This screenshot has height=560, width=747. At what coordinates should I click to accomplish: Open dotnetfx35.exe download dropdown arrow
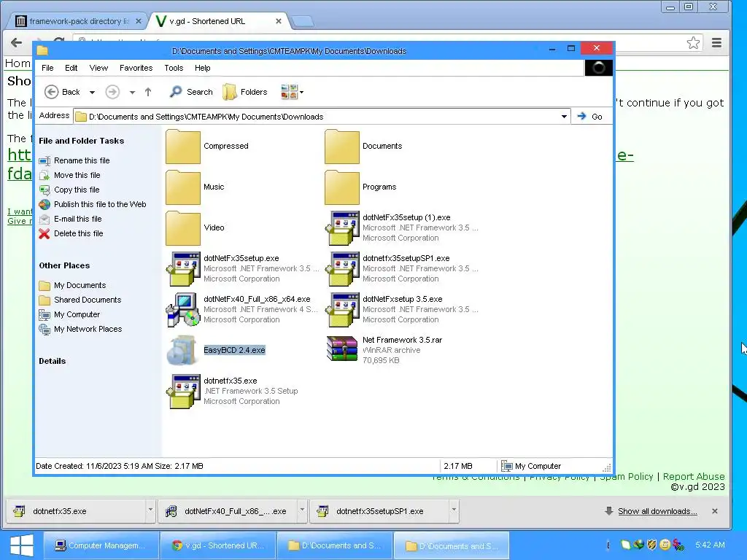[150, 510]
